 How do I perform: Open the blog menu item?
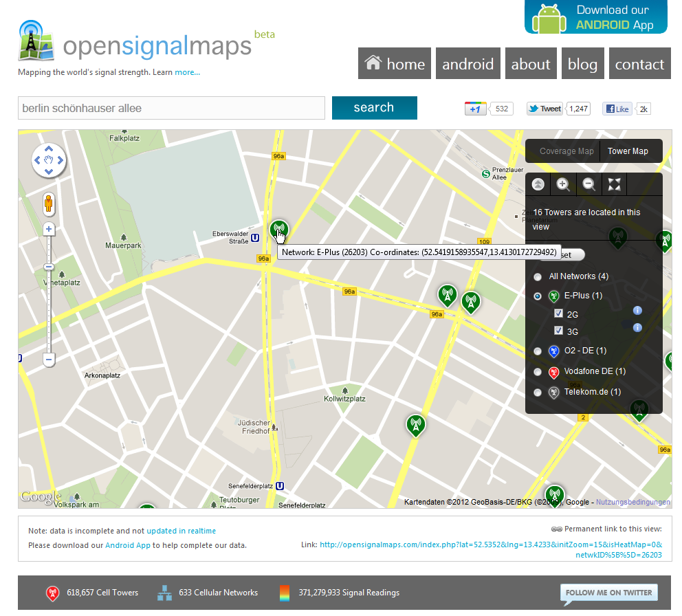(582, 63)
